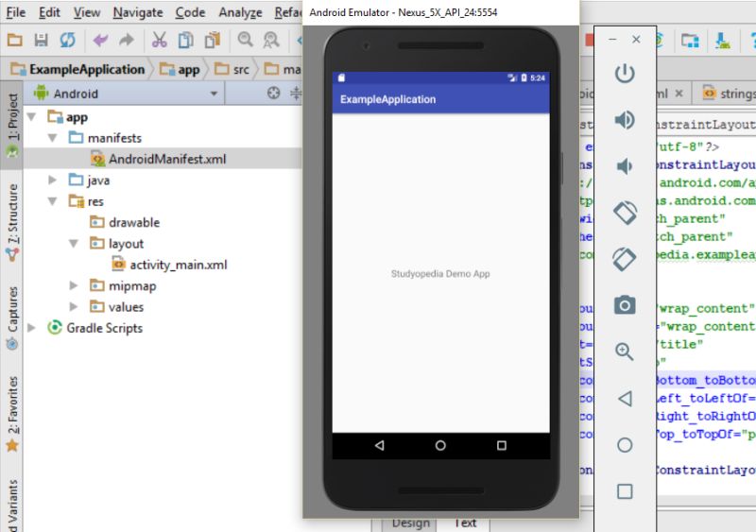Click the scroll-from-source target icon
Screen dimensions: 756x532
tap(273, 94)
